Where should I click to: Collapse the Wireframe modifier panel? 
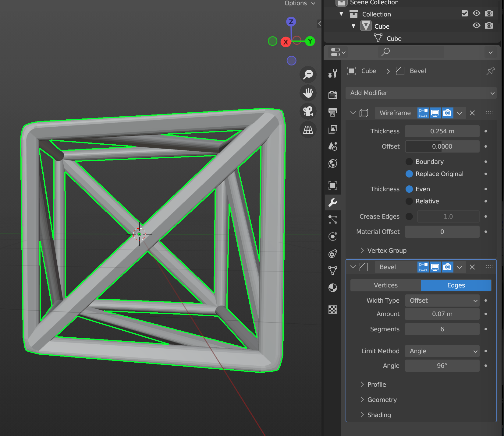click(353, 113)
